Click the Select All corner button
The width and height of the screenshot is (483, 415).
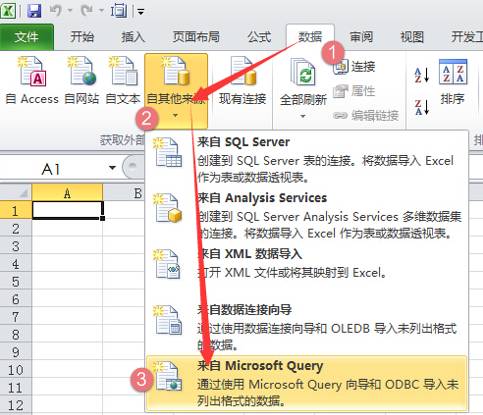tap(16, 192)
